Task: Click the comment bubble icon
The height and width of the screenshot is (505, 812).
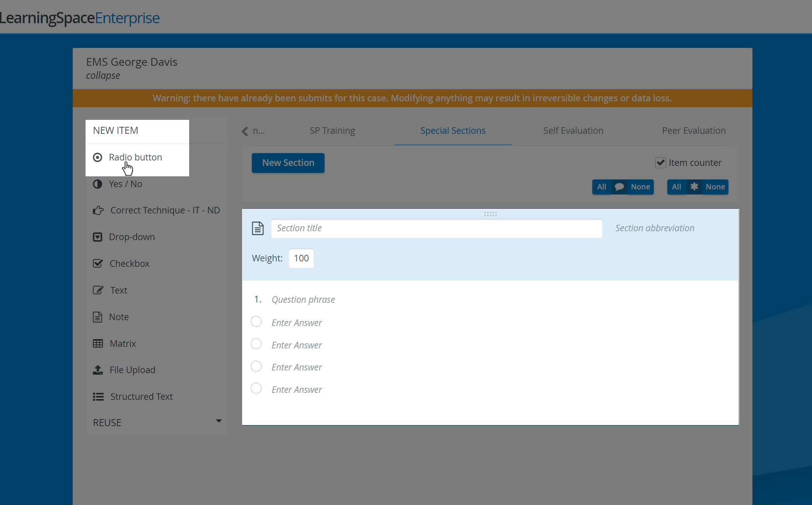Action: pos(619,187)
